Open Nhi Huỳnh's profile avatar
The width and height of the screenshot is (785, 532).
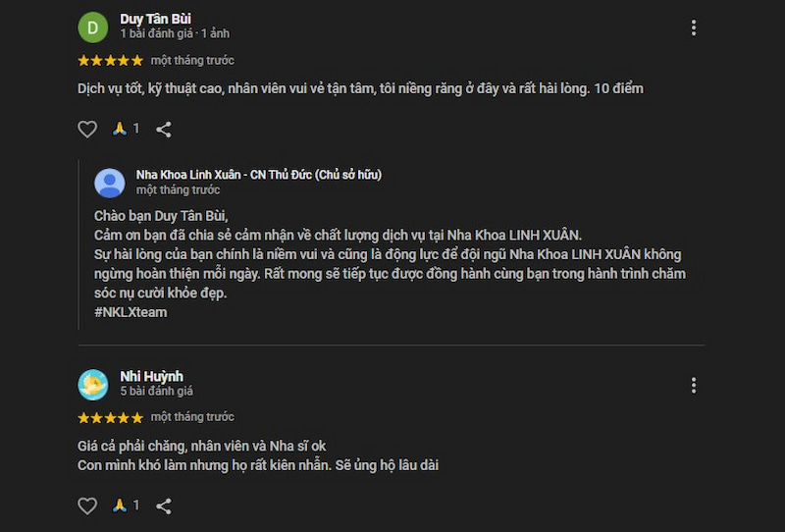(x=92, y=384)
